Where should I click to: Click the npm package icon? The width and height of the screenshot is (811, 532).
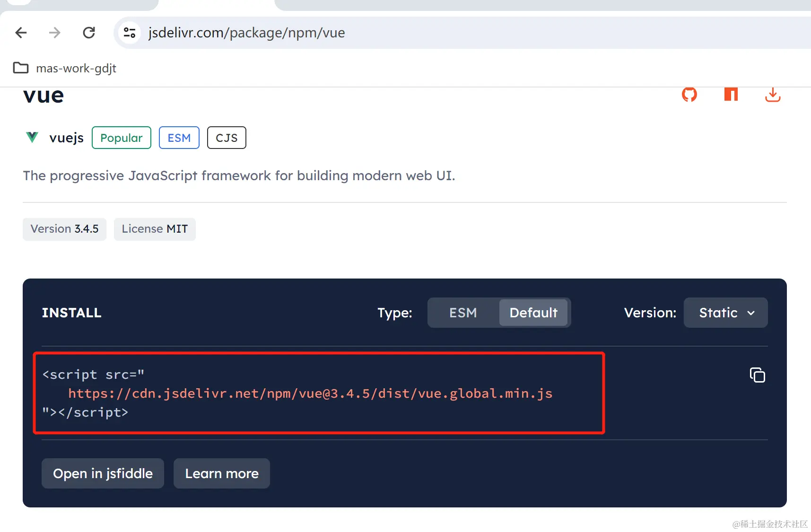tap(731, 95)
